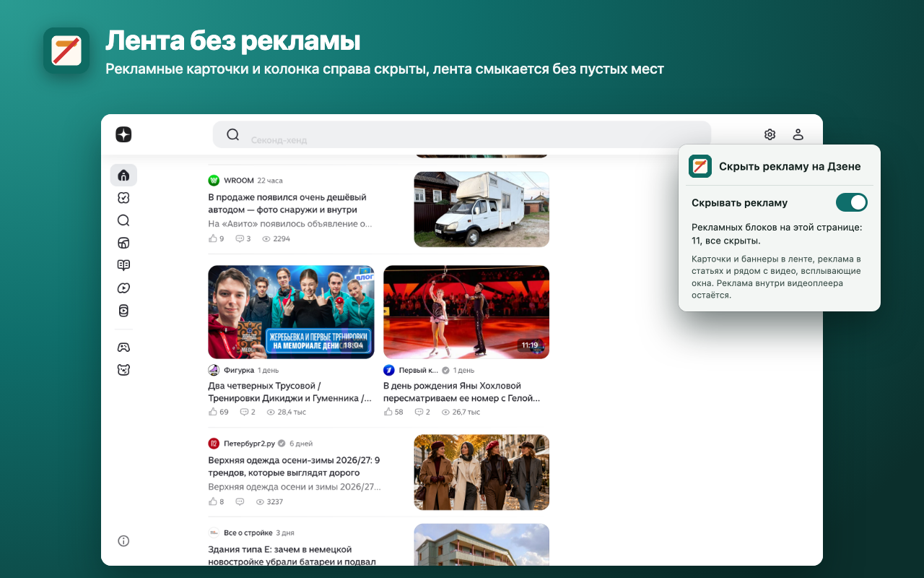
Task: Open the Dzen star logo home
Action: click(123, 134)
